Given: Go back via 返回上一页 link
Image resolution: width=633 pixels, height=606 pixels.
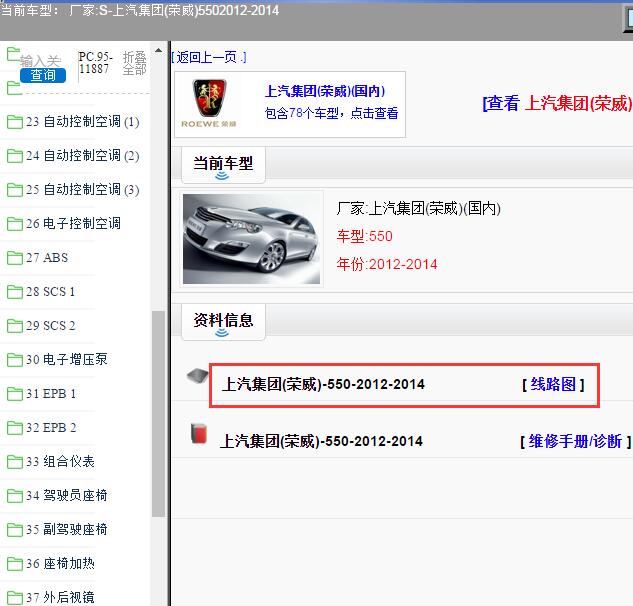Looking at the screenshot, I should pyautogui.click(x=209, y=57).
